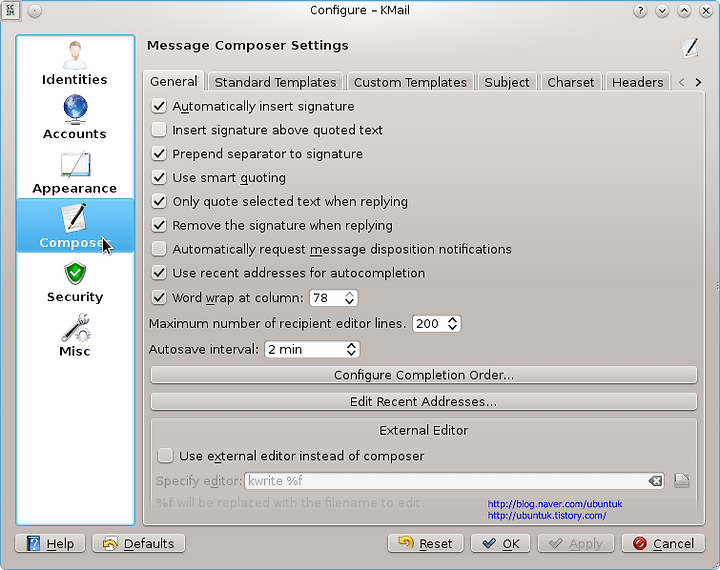Open the Security settings section
The width and height of the screenshot is (720, 570).
(75, 281)
